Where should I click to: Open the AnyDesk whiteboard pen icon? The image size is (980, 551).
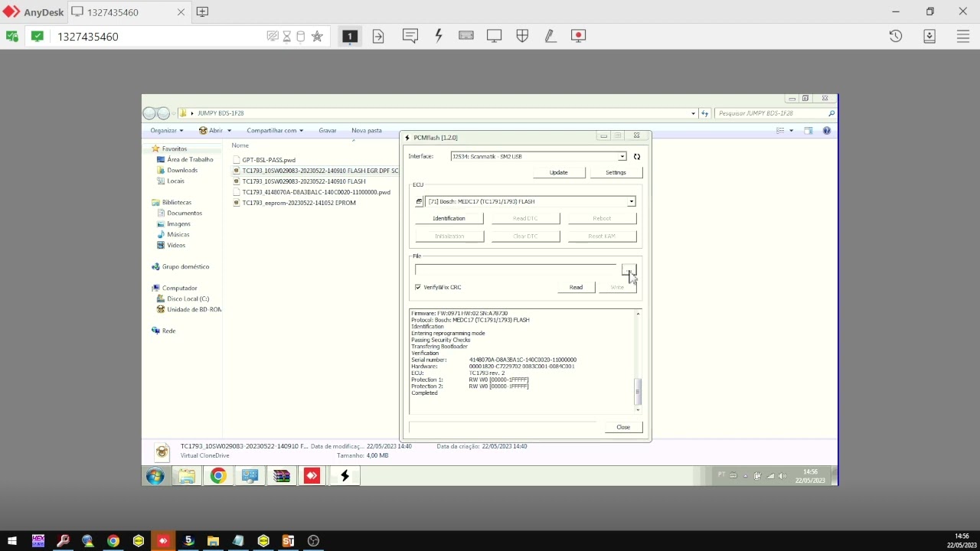click(550, 36)
